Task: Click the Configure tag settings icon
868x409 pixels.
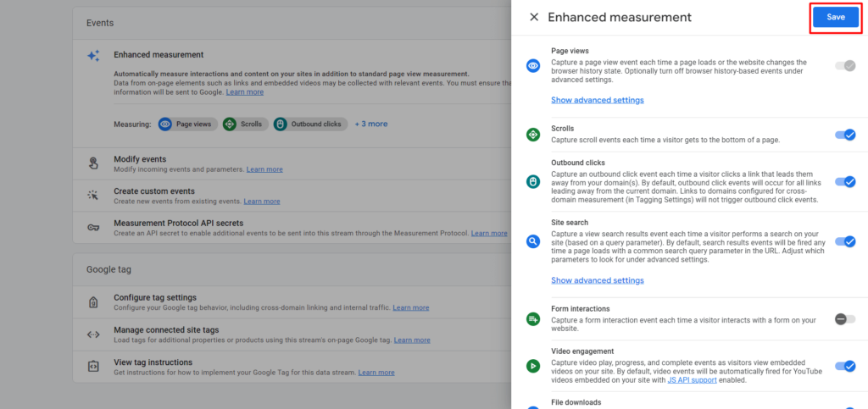Action: point(93,302)
